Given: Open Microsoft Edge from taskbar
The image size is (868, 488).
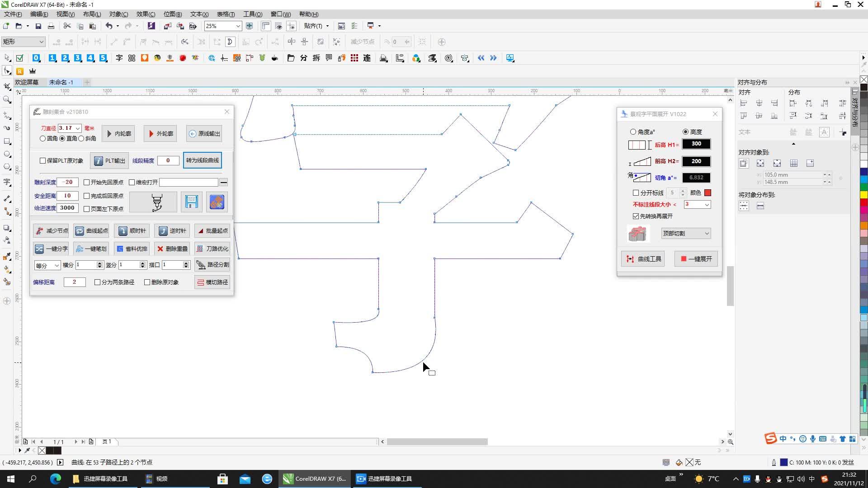Looking at the screenshot, I should [55, 479].
